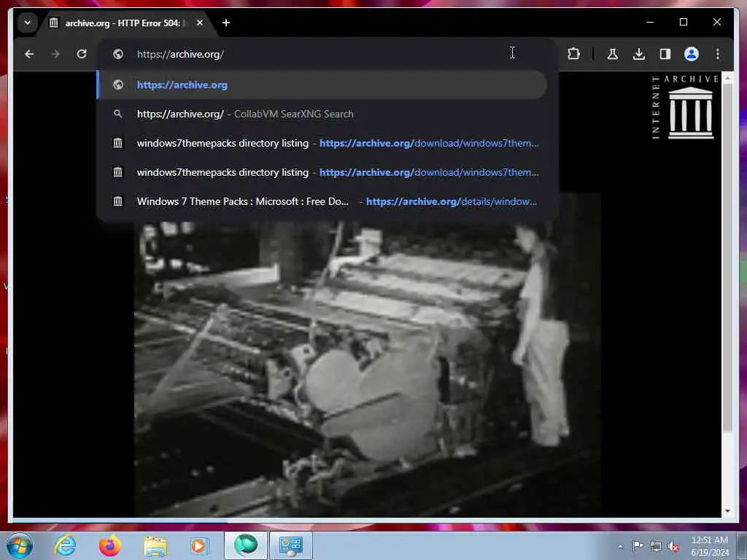This screenshot has height=560, width=747.
Task: Open first windows7themepacks directory listing suggestion
Action: pos(322,144)
